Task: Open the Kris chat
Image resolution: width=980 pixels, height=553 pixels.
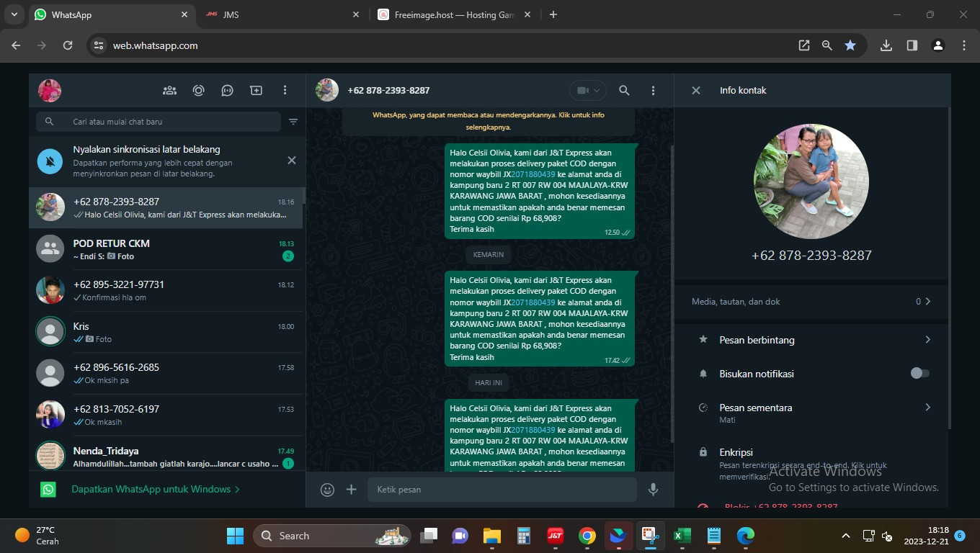Action: coord(166,332)
